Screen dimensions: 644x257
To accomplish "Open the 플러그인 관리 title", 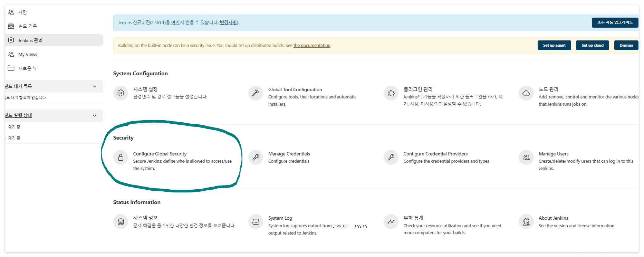I will (418, 89).
